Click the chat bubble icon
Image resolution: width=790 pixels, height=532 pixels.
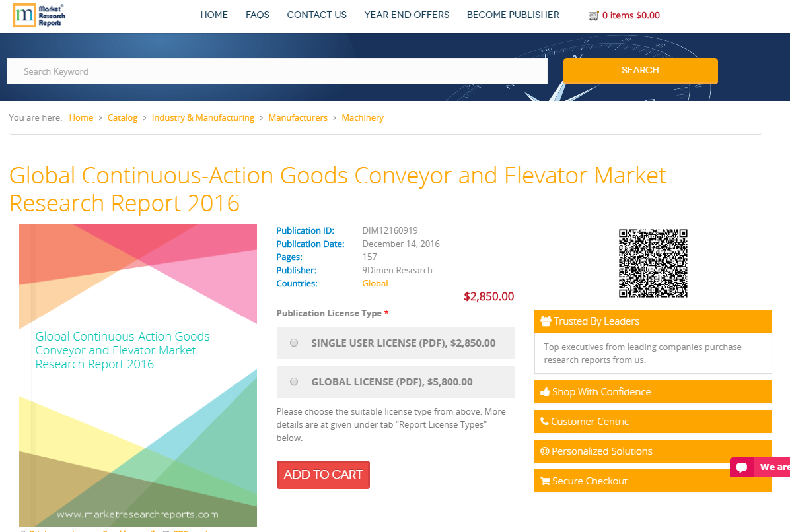(742, 467)
